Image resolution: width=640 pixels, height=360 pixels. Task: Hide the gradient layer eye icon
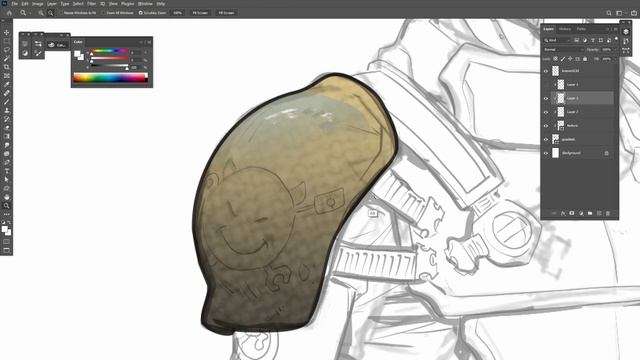pos(546,140)
